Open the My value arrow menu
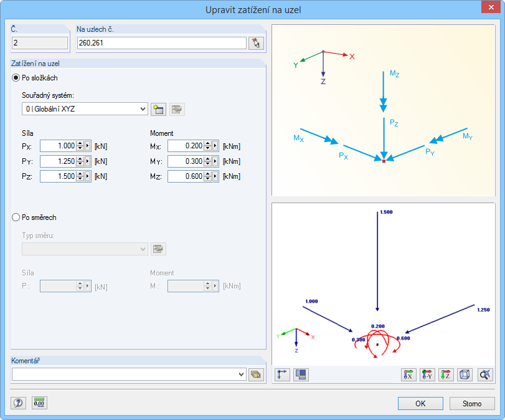 (x=215, y=161)
